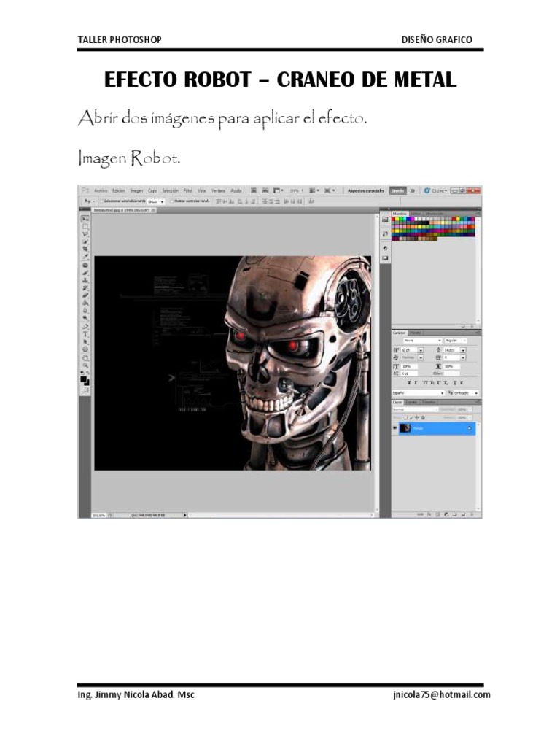This screenshot has height=747, width=560.
Task: Open the Archivo menu
Action: pyautogui.click(x=101, y=190)
